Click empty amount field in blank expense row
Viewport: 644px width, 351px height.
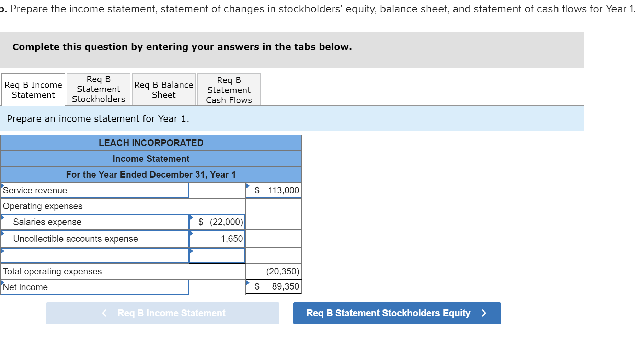[x=217, y=256]
